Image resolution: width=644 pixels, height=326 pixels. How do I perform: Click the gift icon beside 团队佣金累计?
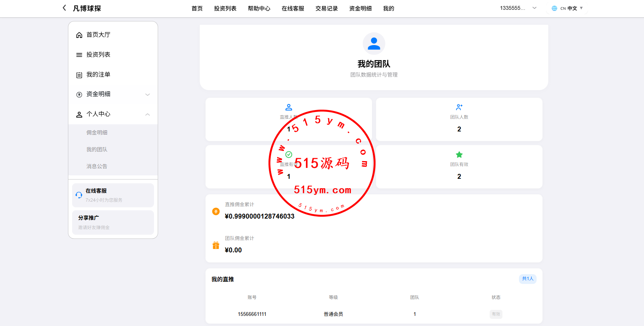click(x=216, y=245)
